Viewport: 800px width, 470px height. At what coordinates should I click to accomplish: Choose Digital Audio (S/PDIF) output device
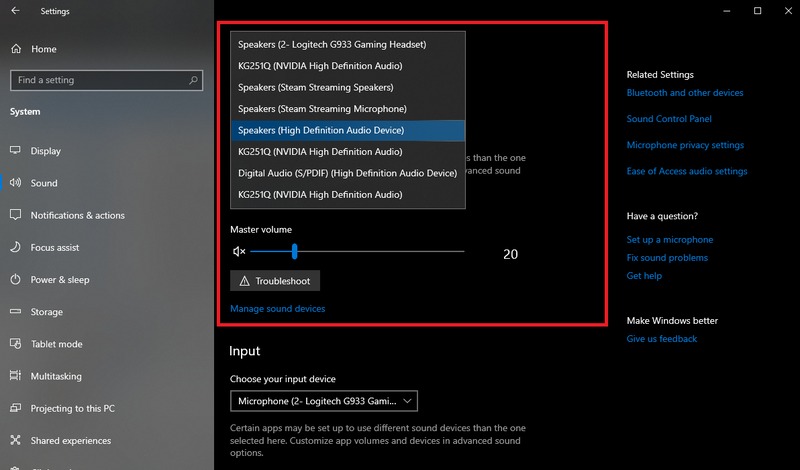tap(347, 173)
